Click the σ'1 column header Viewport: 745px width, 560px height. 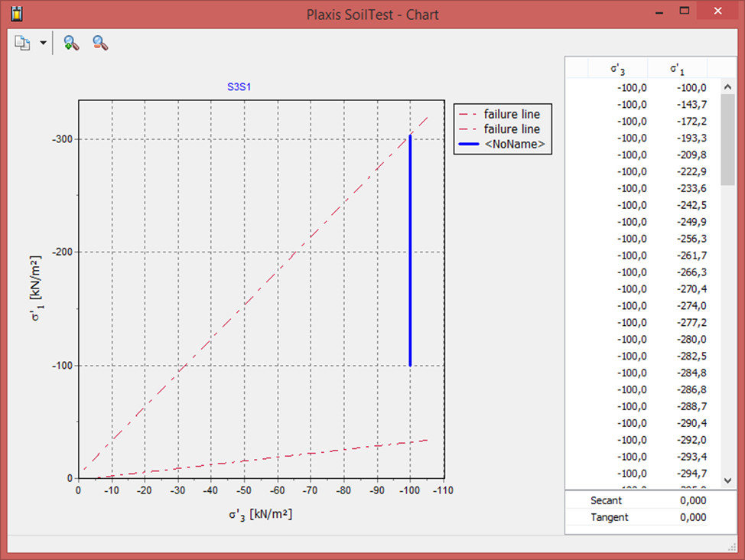click(x=678, y=69)
